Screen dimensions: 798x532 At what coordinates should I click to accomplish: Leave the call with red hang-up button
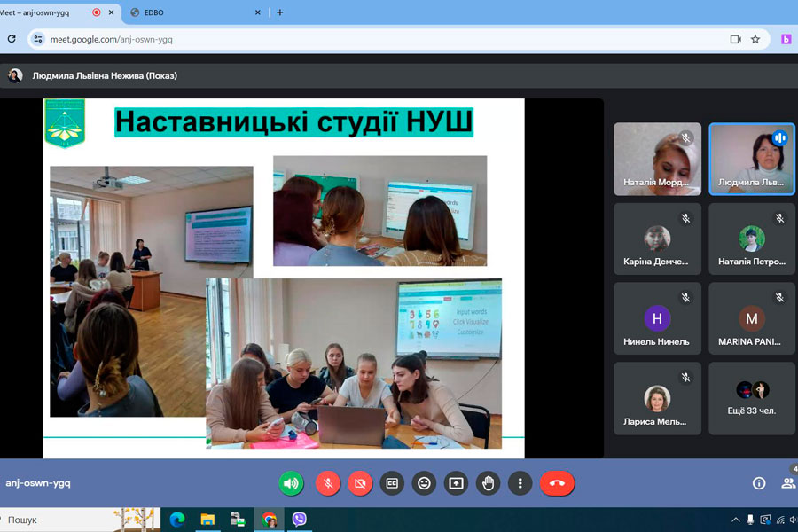coord(557,483)
